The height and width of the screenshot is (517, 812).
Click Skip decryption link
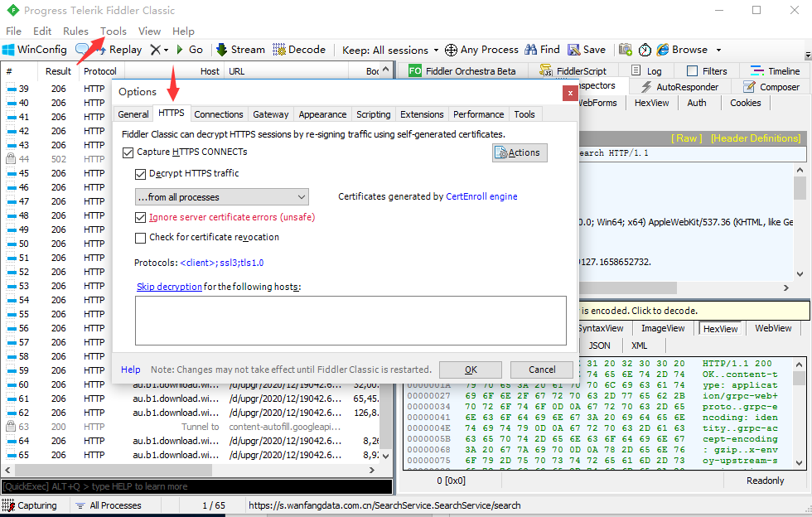169,287
